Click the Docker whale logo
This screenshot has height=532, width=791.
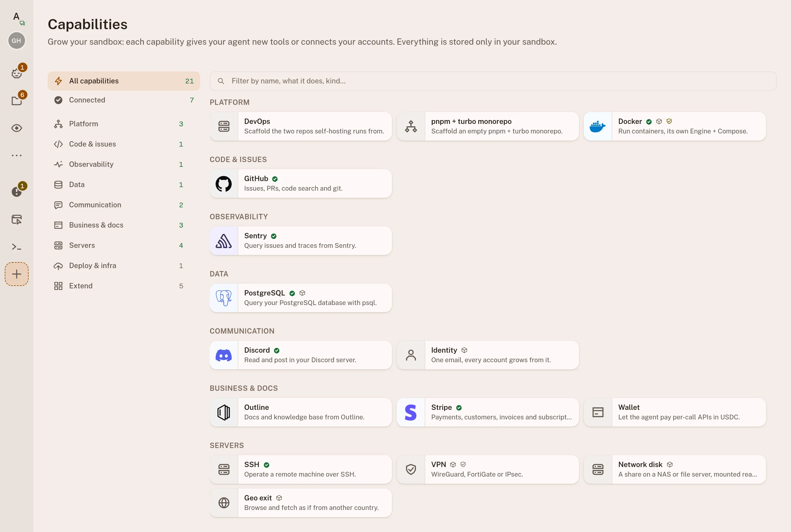[x=598, y=126]
